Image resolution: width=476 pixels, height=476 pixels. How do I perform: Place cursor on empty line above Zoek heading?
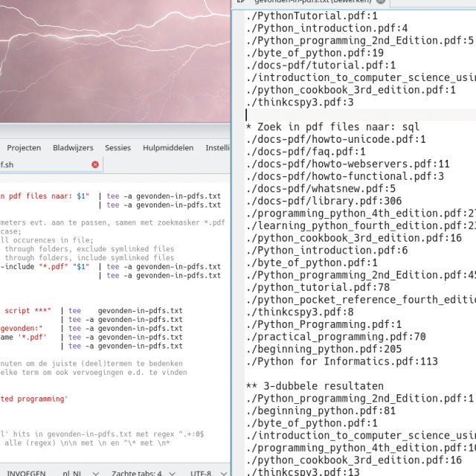tap(360, 115)
